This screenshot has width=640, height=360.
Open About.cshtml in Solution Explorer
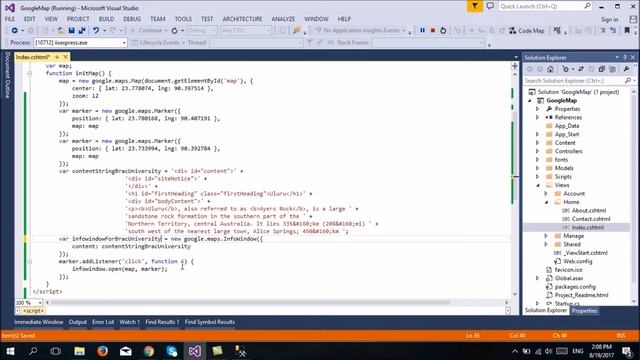point(589,211)
